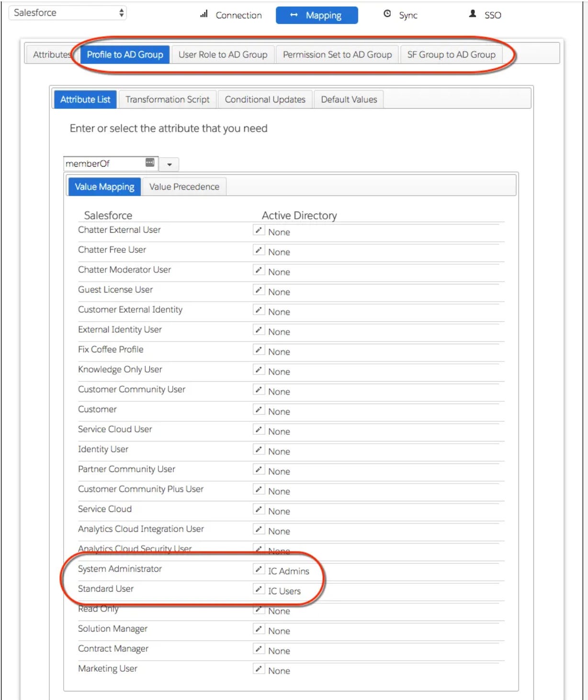Edit mapping for Marketing User
The image size is (588, 700).
(259, 669)
